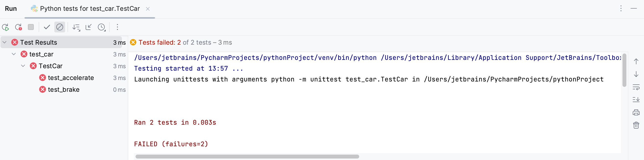
Task: Click the Scroll to End icon
Action: [x=636, y=100]
